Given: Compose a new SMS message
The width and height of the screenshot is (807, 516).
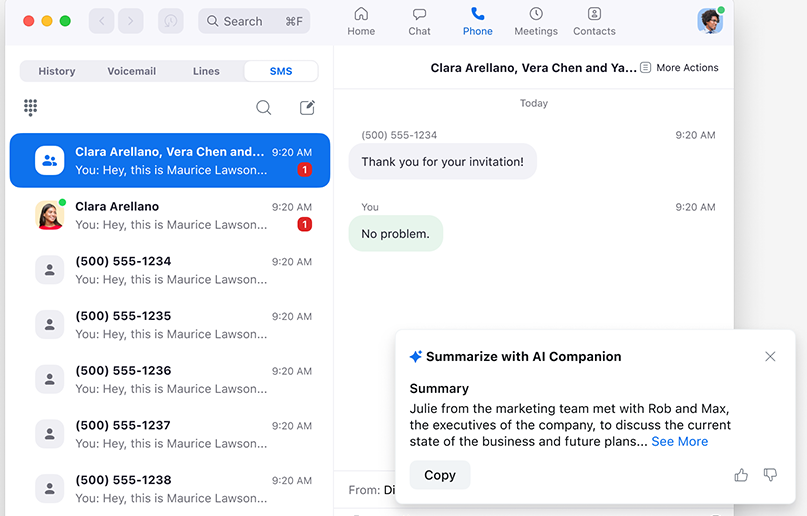Looking at the screenshot, I should pyautogui.click(x=308, y=108).
